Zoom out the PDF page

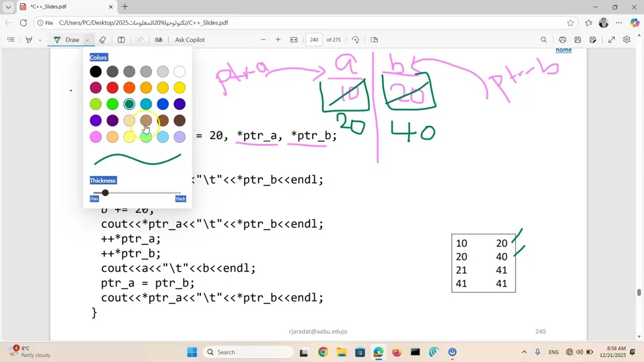coord(263,40)
